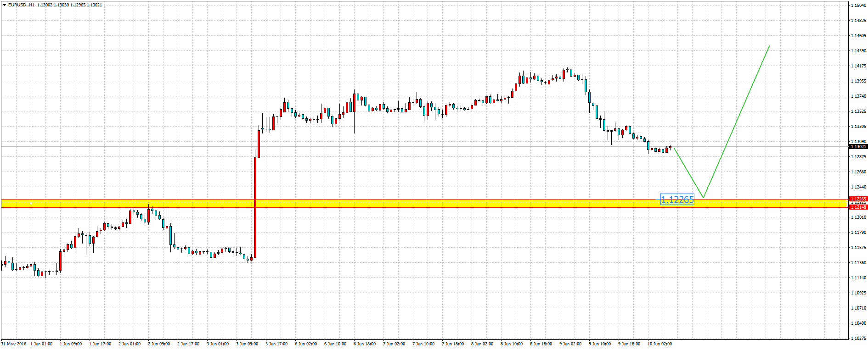The image size is (868, 349).
Task: Click the red 1.12265 price axis tag
Action: tap(858, 199)
